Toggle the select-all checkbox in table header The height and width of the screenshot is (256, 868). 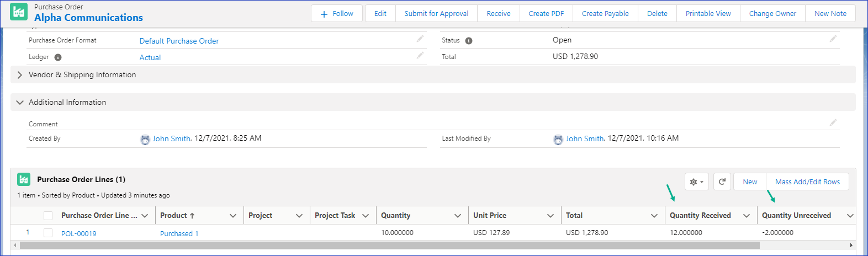pyautogui.click(x=48, y=216)
